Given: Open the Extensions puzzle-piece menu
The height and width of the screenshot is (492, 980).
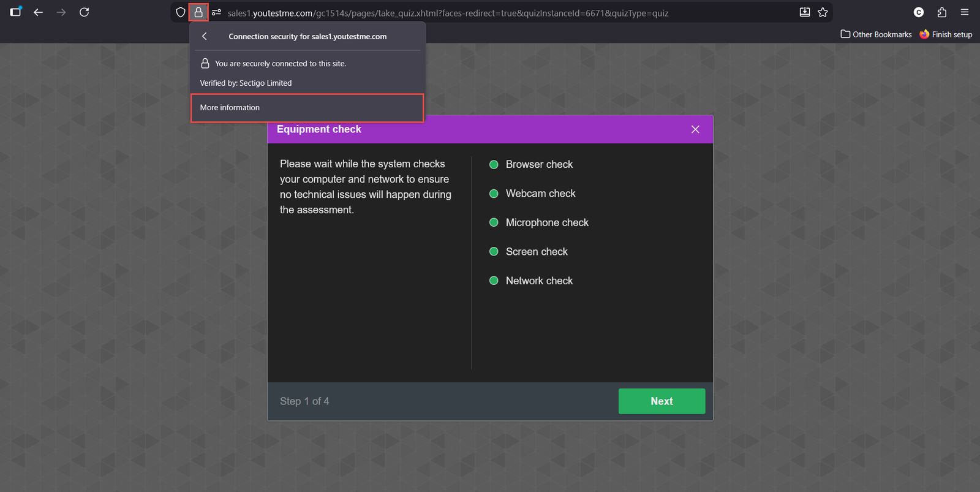Looking at the screenshot, I should pos(942,12).
